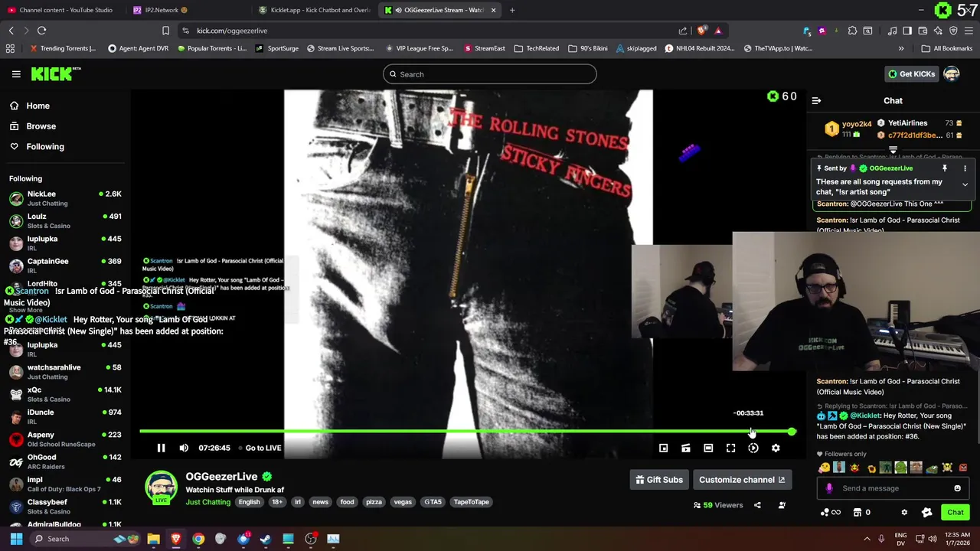Show hidden bookmarks with the double-chevron
The height and width of the screenshot is (551, 980).
(x=901, y=48)
